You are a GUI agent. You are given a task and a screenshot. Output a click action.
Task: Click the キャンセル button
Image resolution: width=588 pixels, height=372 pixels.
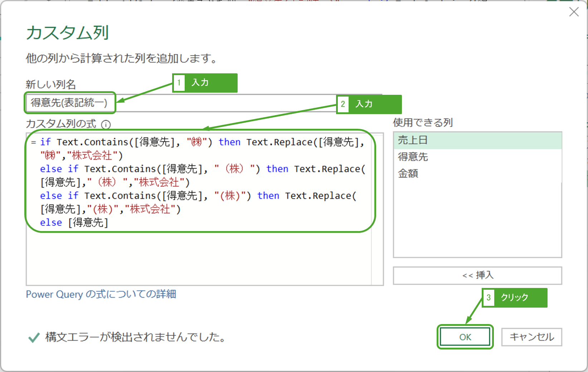coord(532,337)
